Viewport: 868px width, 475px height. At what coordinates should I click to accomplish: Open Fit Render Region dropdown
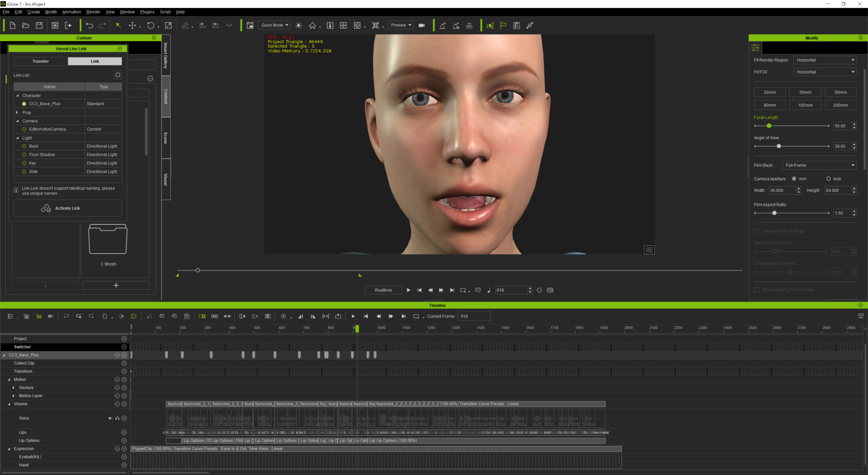click(x=825, y=60)
